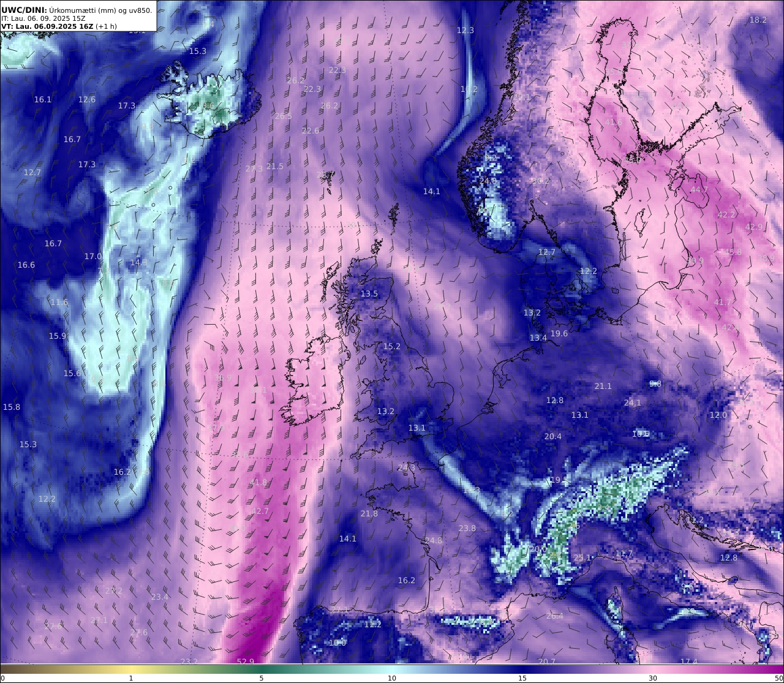Click the 0 tick on the color scale
This screenshot has height=683, width=784.
coord(2,678)
